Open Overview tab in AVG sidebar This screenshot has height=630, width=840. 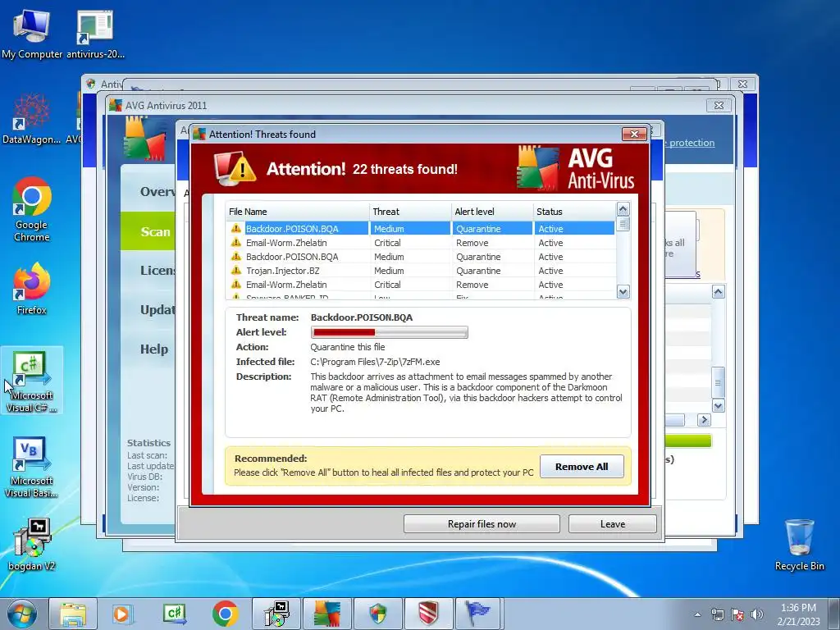(x=148, y=191)
